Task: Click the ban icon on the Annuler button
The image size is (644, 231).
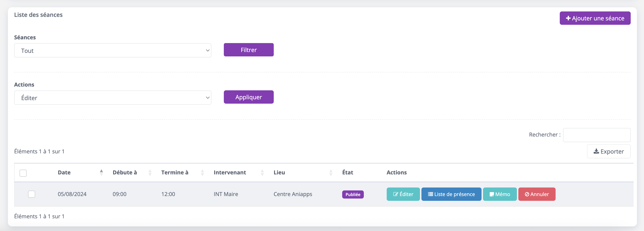Action: (527, 194)
